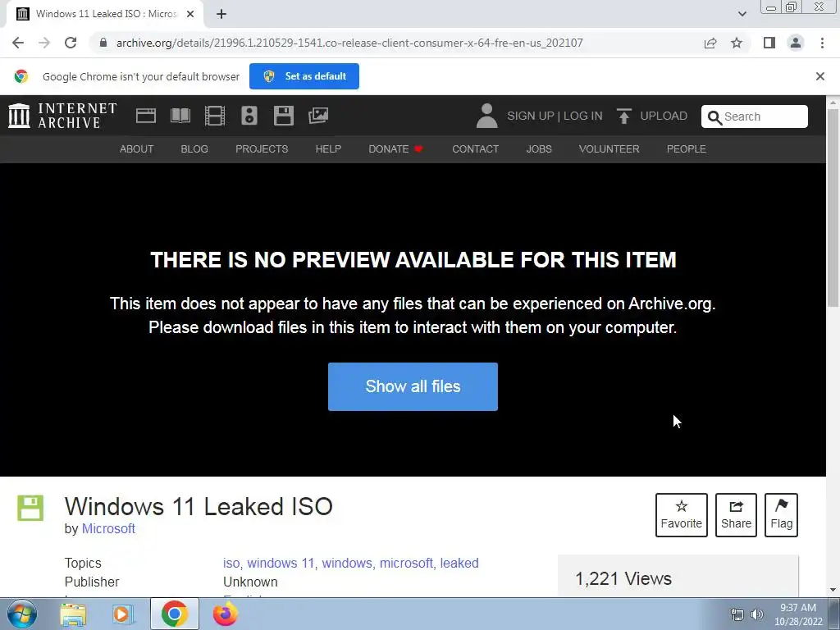Open the Texts book icon

coord(180,116)
